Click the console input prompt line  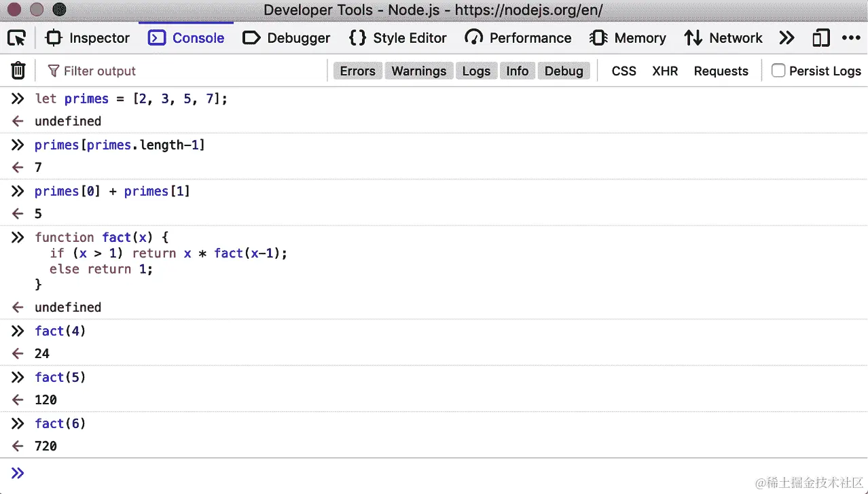point(434,473)
